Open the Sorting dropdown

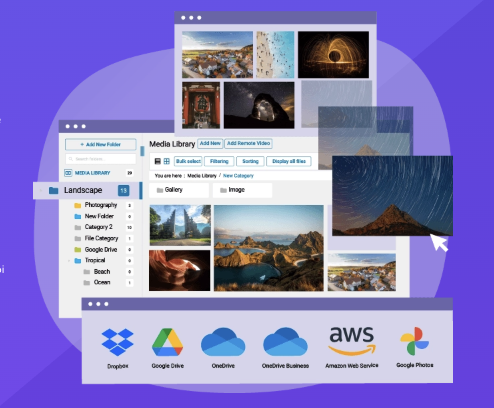coord(250,161)
